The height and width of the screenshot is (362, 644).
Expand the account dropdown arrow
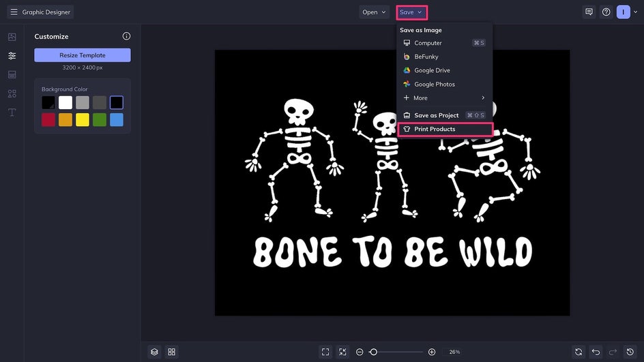(635, 12)
